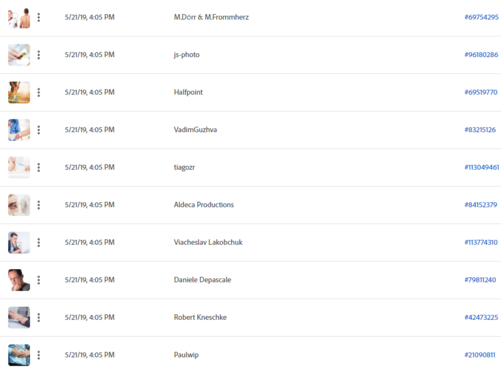Open the three-dot menu for tiagozr row
Screen dimensions: 501x372
click(39, 167)
